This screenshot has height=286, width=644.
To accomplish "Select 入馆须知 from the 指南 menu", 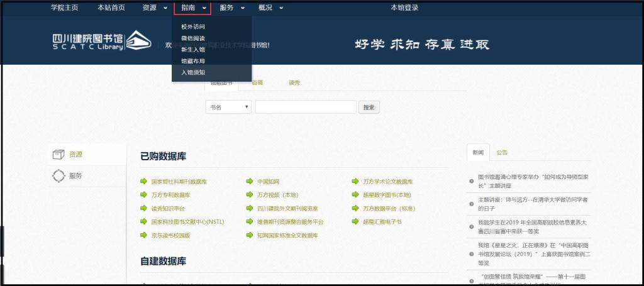I will pyautogui.click(x=193, y=73).
